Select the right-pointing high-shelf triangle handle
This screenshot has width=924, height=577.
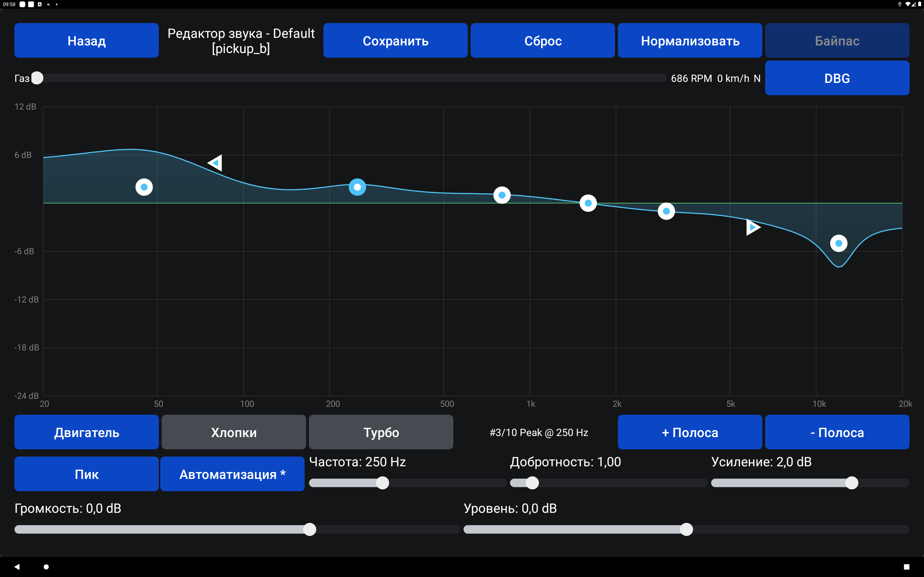click(753, 228)
